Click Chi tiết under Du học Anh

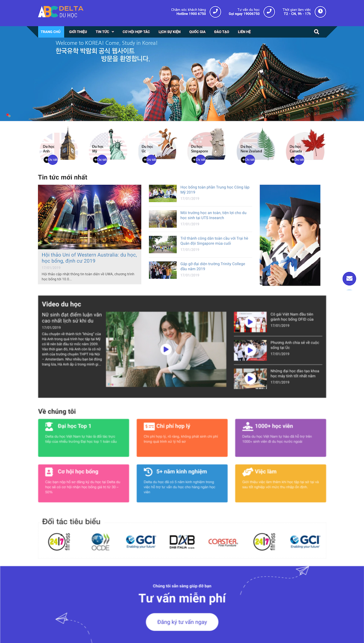[51, 160]
